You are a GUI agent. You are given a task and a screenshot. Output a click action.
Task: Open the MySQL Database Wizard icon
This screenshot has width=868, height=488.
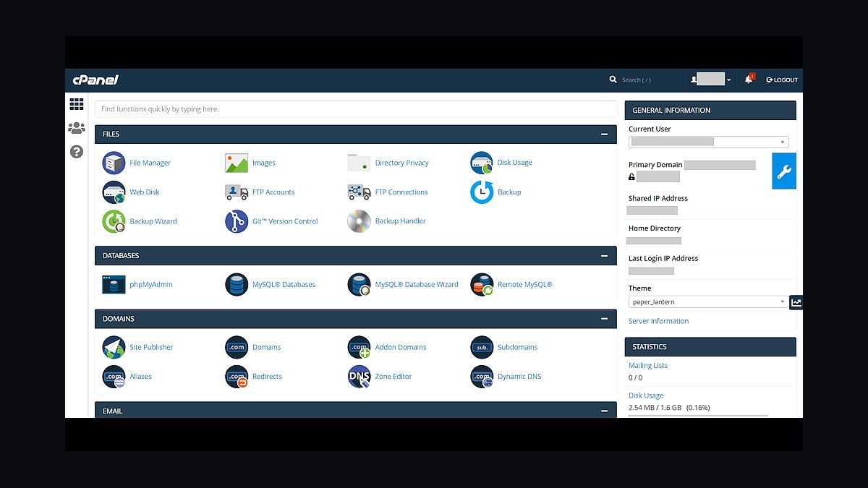[x=359, y=284]
